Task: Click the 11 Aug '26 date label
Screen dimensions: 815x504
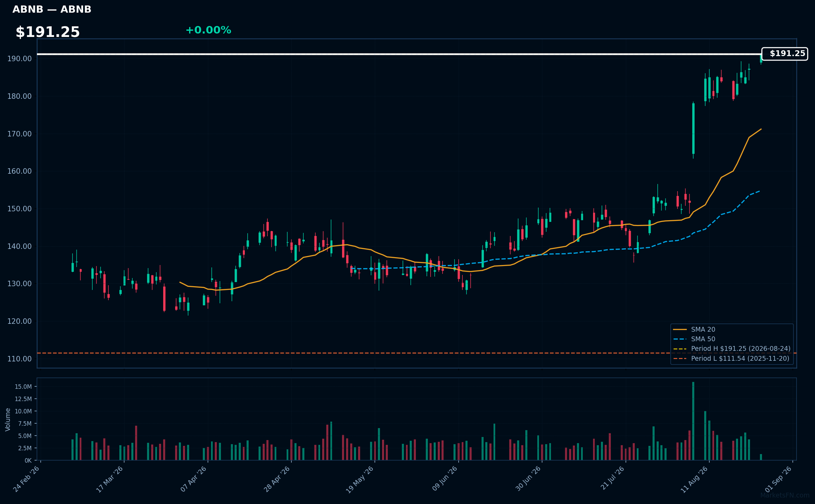Action: tap(695, 479)
